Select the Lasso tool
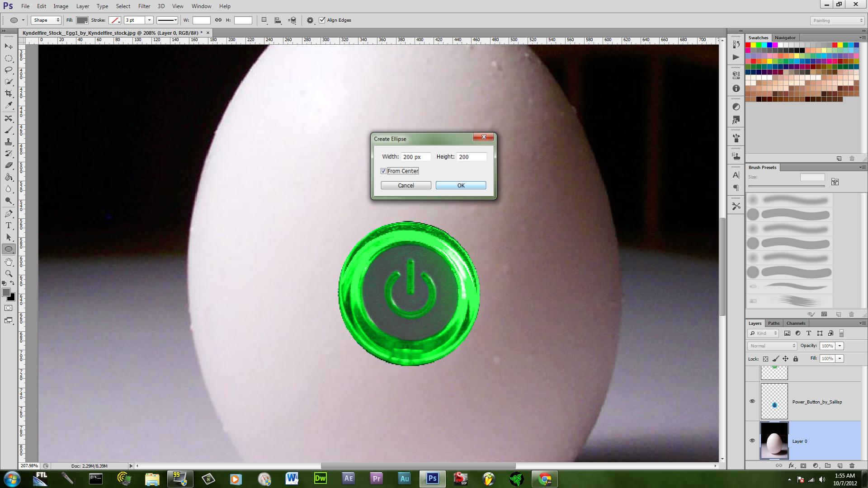Screen dimensions: 868x488 click(x=9, y=70)
